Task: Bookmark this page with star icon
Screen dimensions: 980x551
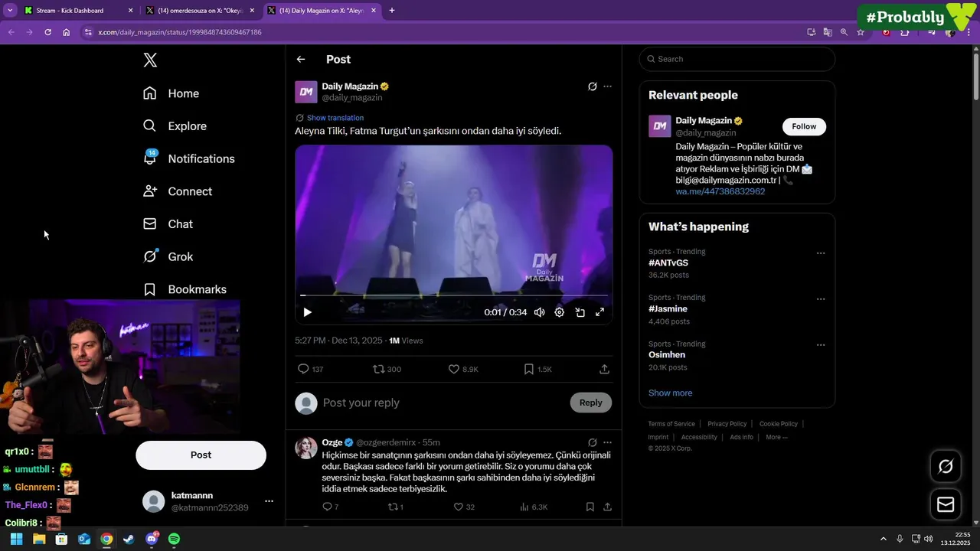Action: pyautogui.click(x=861, y=32)
